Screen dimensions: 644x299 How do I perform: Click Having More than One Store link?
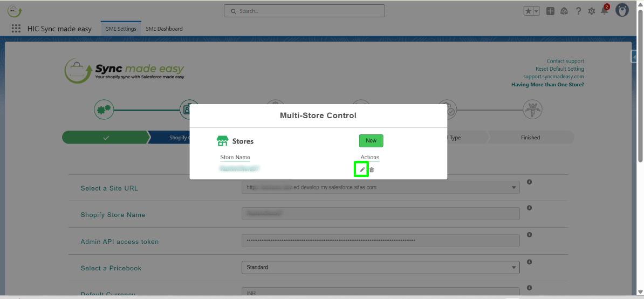pyautogui.click(x=547, y=85)
